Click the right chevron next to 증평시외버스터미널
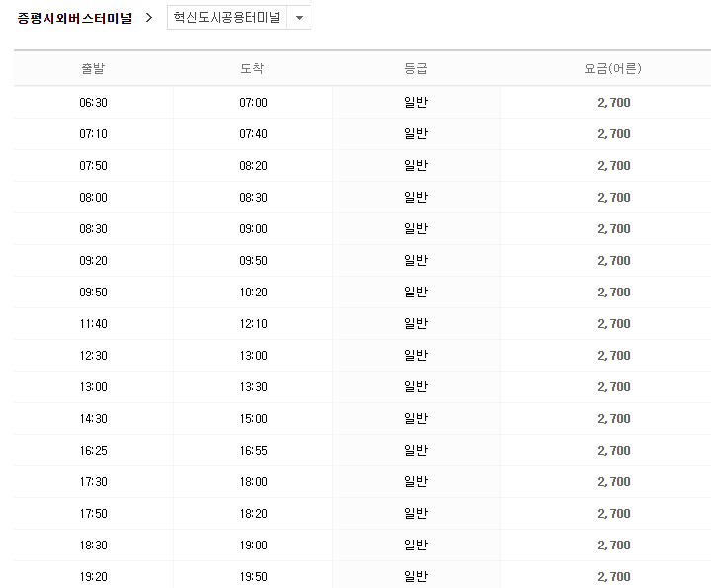 tap(149, 18)
